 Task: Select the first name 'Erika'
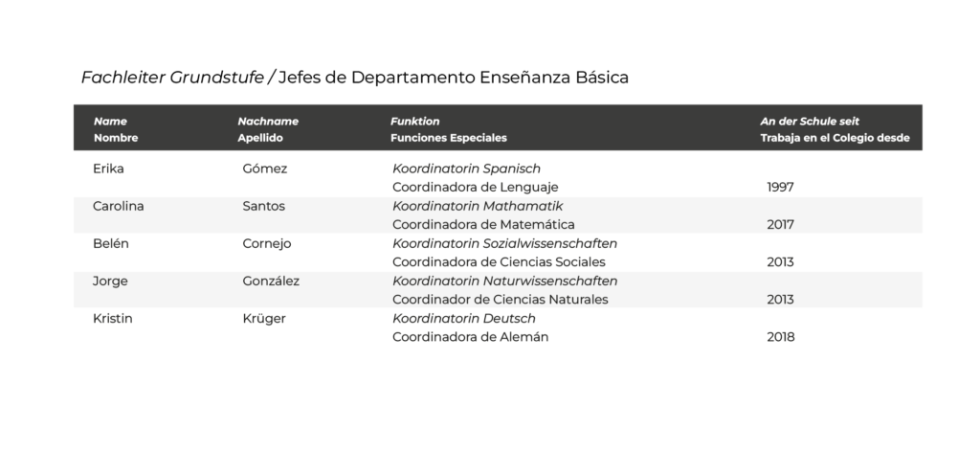tap(108, 169)
